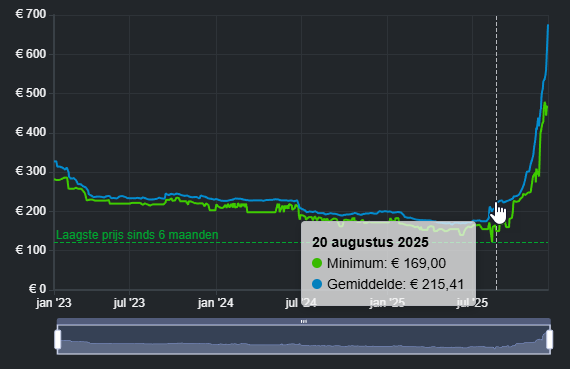The image size is (570, 369).
Task: Click the 'Laagste prijs sinds 6 maanden' label
Action: click(x=137, y=235)
